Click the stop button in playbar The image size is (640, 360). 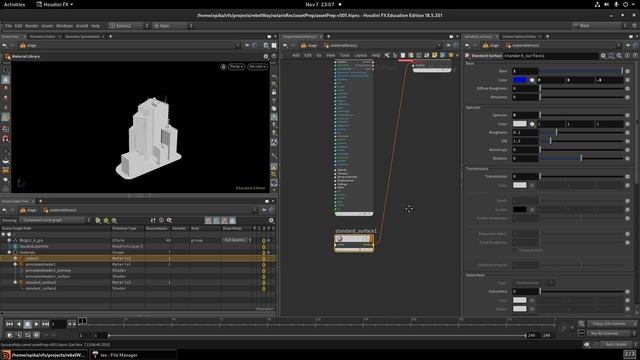[27, 324]
